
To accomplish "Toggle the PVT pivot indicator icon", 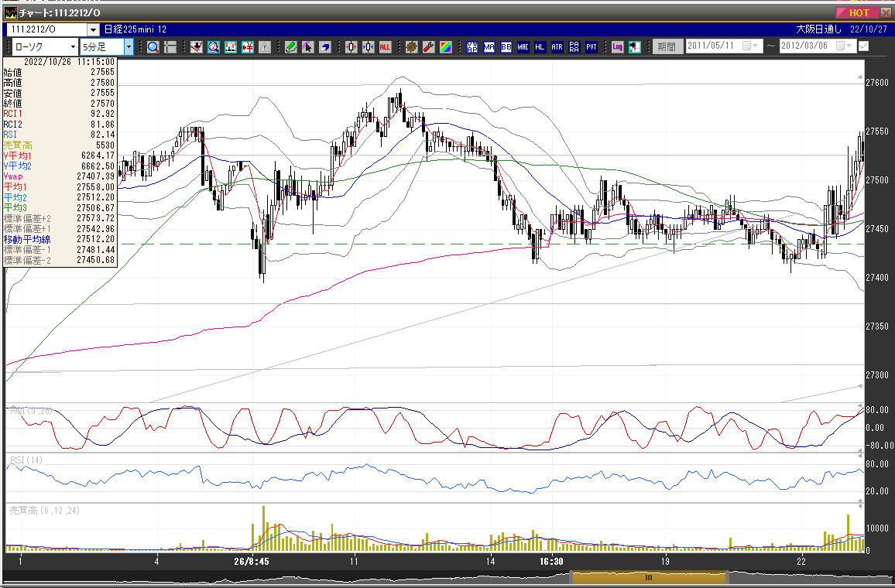I will coord(592,46).
